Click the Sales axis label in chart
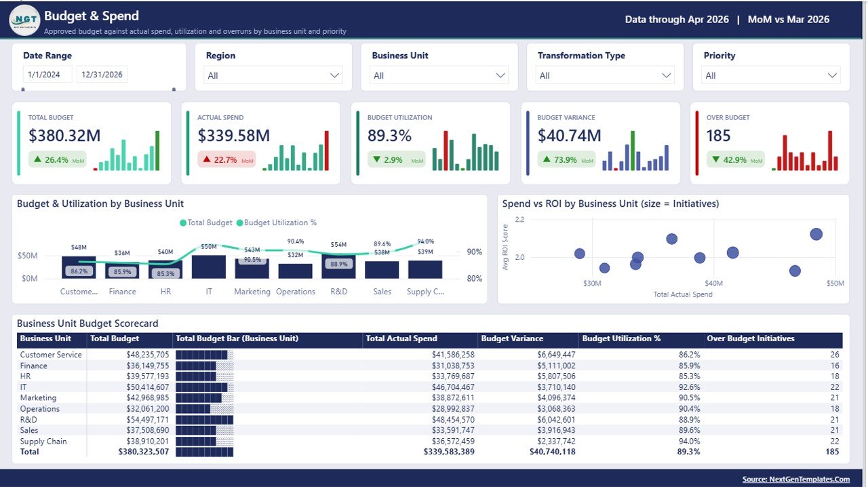Image resolution: width=868 pixels, height=487 pixels. click(382, 292)
